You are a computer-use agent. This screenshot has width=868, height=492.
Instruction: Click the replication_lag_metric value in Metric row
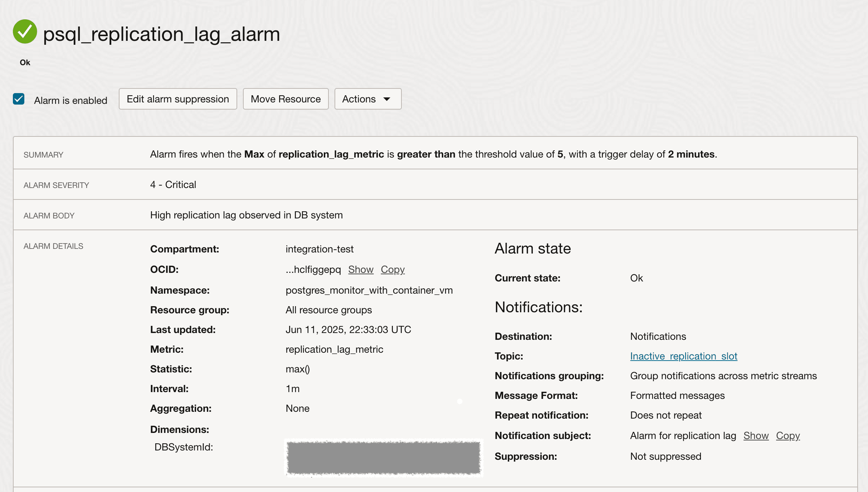[x=334, y=349]
